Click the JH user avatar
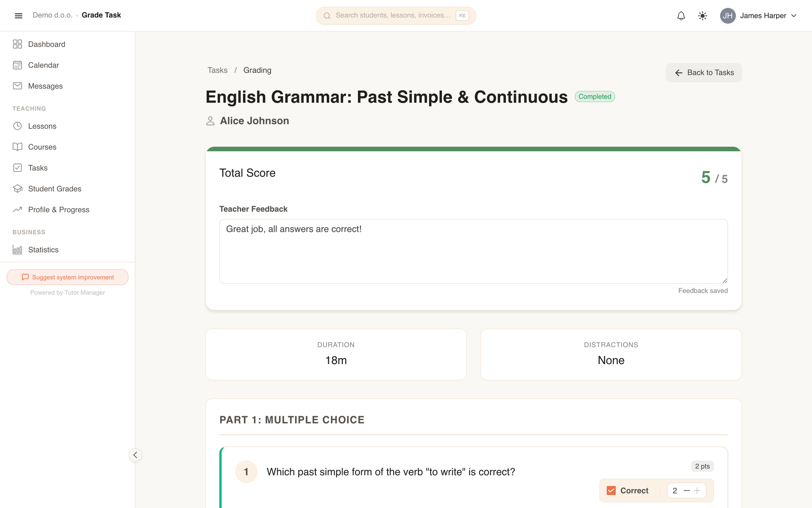The height and width of the screenshot is (508, 812). coord(728,16)
